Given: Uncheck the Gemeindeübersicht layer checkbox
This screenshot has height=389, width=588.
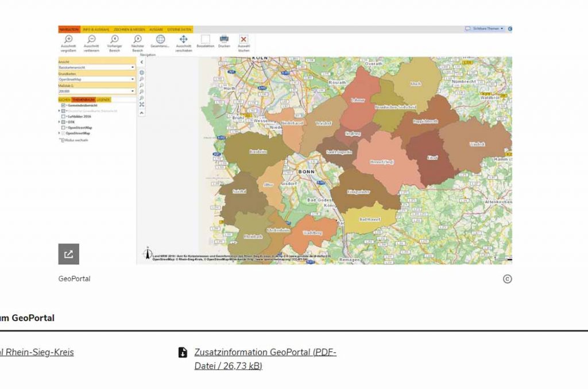Looking at the screenshot, I should click(63, 105).
